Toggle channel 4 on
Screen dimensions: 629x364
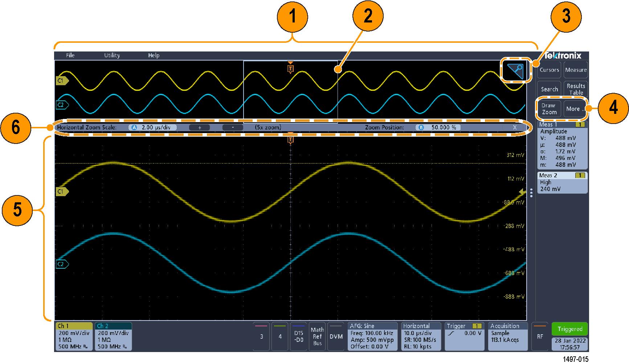(x=280, y=336)
